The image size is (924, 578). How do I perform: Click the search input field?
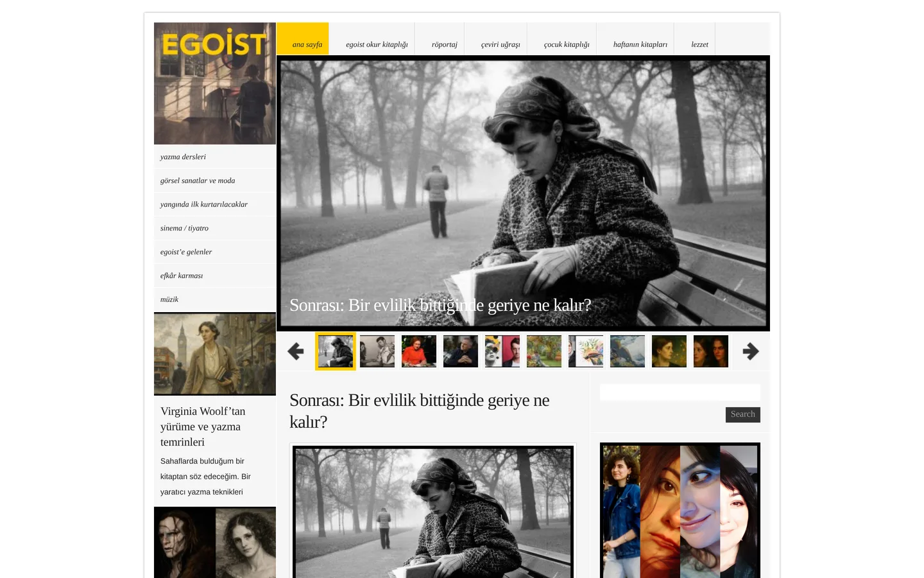point(680,392)
